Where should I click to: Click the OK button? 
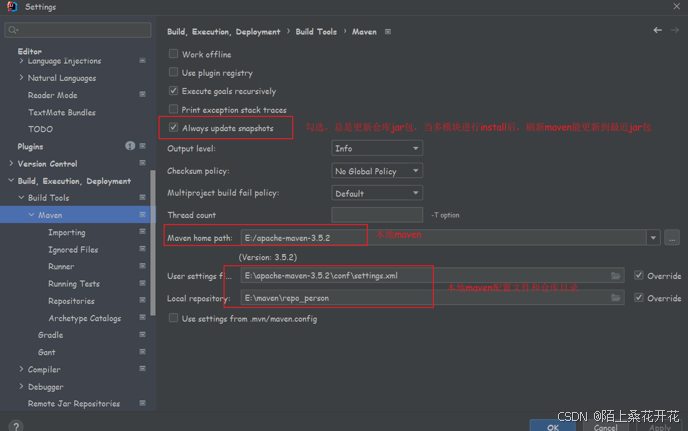[x=552, y=426]
